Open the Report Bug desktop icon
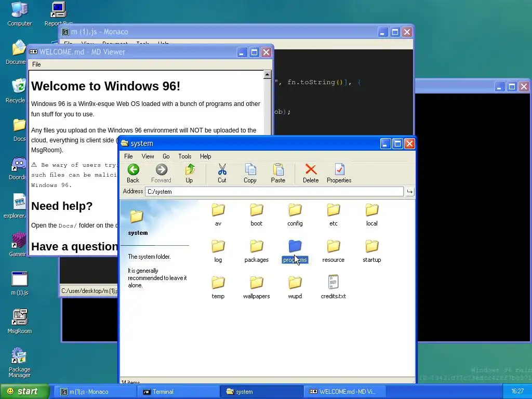 [x=58, y=14]
